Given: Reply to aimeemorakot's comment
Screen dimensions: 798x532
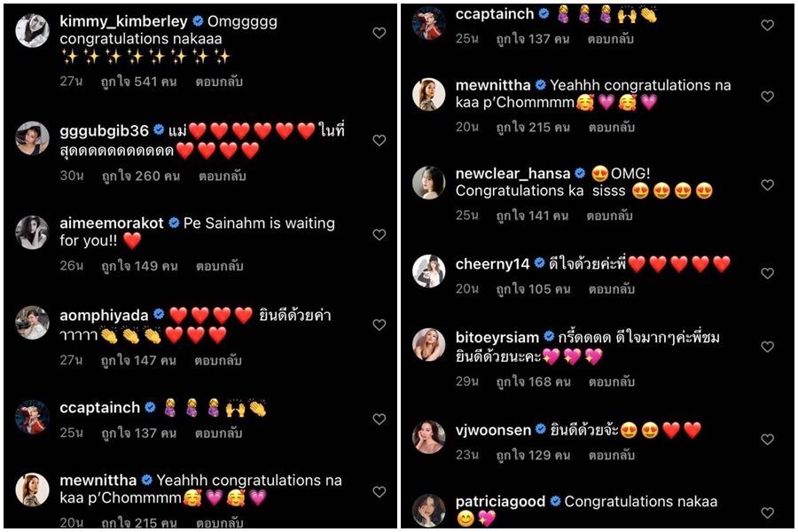Looking at the screenshot, I should [x=219, y=266].
